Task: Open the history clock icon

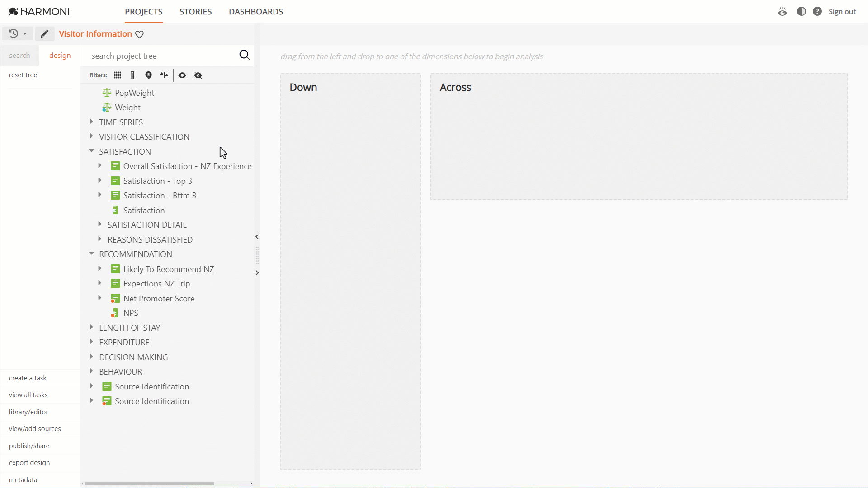Action: point(14,33)
